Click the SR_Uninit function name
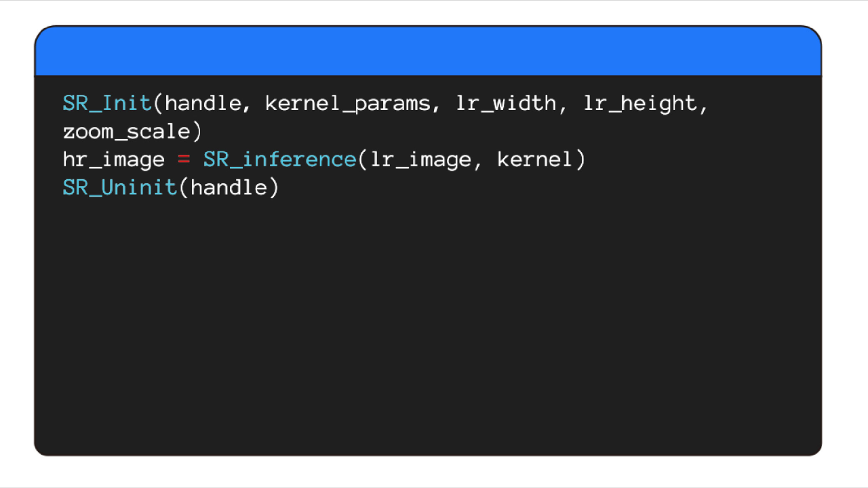The image size is (868, 488). point(119,188)
